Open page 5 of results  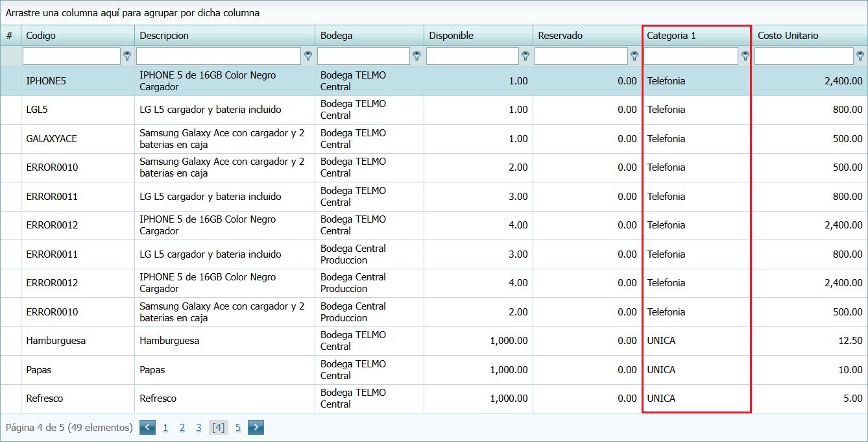[238, 428]
